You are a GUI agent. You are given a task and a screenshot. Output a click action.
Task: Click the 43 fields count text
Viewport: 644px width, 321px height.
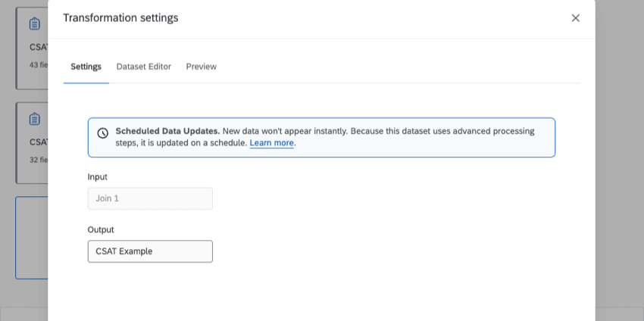pos(39,65)
